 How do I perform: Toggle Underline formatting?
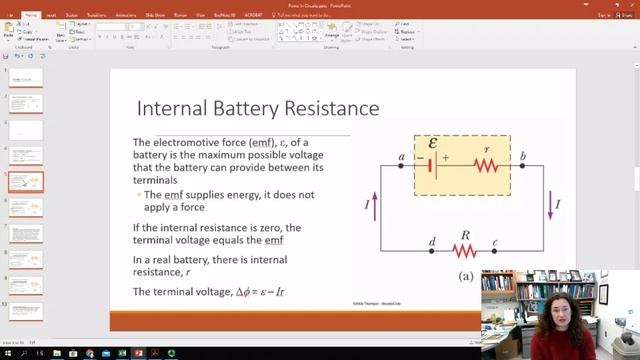pos(114,37)
